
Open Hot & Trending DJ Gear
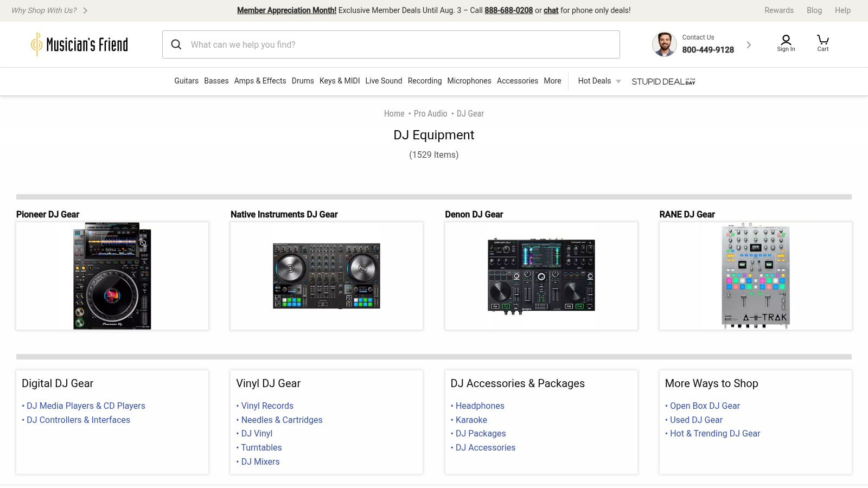715,433
